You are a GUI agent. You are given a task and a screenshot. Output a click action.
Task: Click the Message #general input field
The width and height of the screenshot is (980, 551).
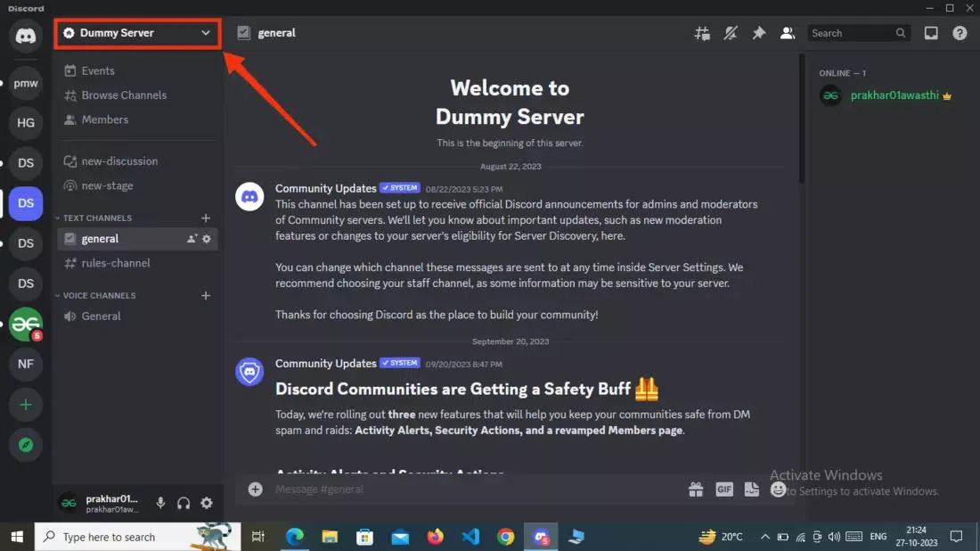477,489
